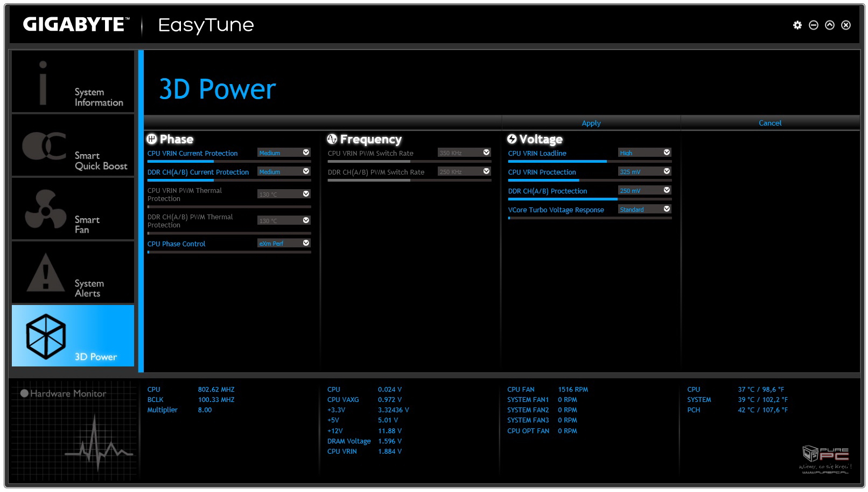Image resolution: width=868 pixels, height=492 pixels.
Task: Adjust CPU VRIN Loadline slider
Action: click(x=590, y=161)
